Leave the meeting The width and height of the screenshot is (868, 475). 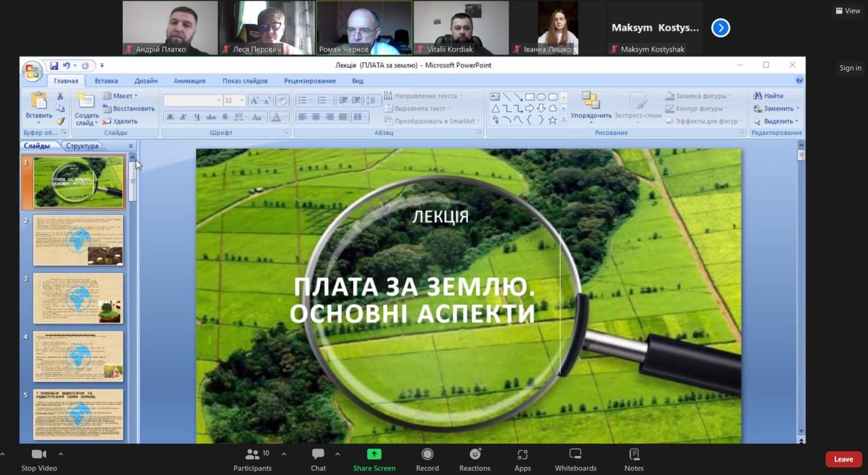coord(844,459)
